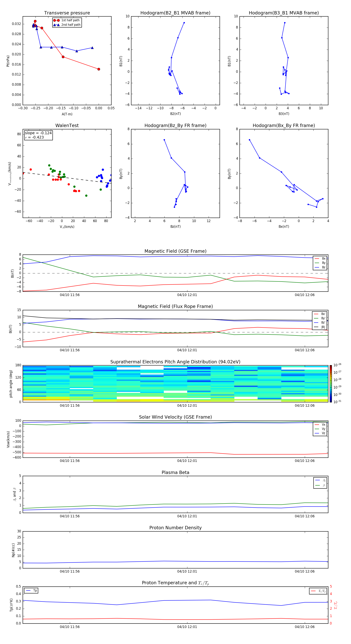Click '04/10 11:56' tick under GSE magnetic field
The width and height of the screenshot is (351, 644).
70,295
